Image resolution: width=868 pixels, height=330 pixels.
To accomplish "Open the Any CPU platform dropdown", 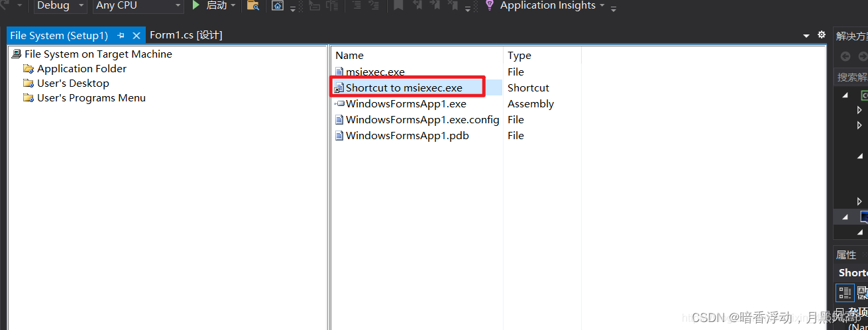I will (138, 5).
